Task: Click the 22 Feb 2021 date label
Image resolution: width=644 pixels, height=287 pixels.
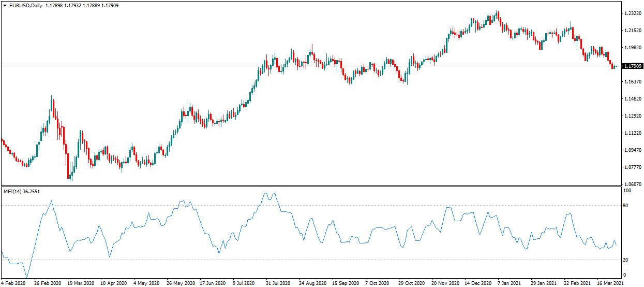Action: click(x=577, y=283)
